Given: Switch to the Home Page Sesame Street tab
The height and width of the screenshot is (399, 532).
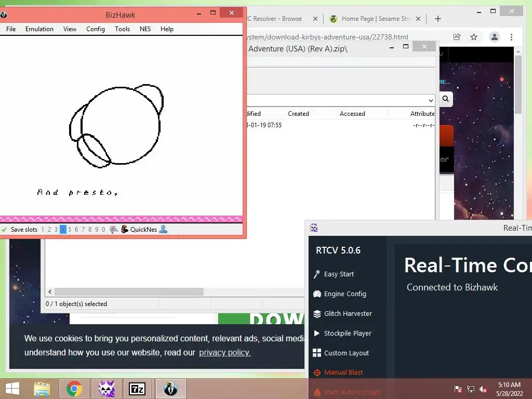Looking at the screenshot, I should [x=376, y=19].
